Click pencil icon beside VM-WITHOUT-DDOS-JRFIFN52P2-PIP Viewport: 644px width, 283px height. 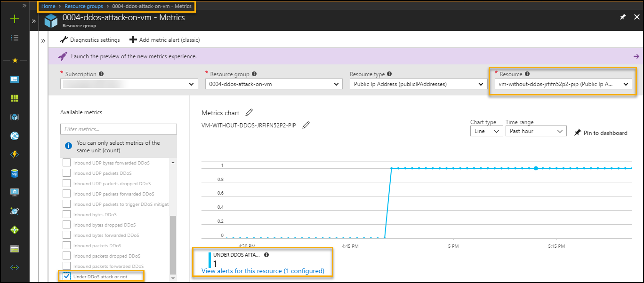(306, 125)
